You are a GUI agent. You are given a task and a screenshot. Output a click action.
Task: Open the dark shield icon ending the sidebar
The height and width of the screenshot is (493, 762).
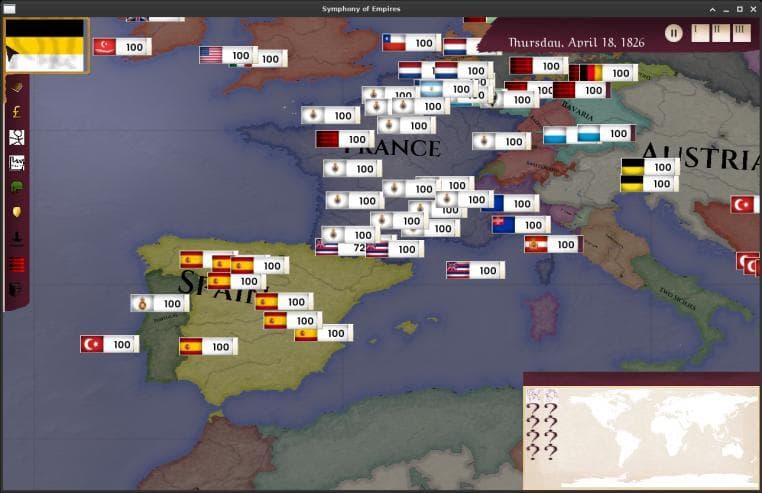[16, 289]
